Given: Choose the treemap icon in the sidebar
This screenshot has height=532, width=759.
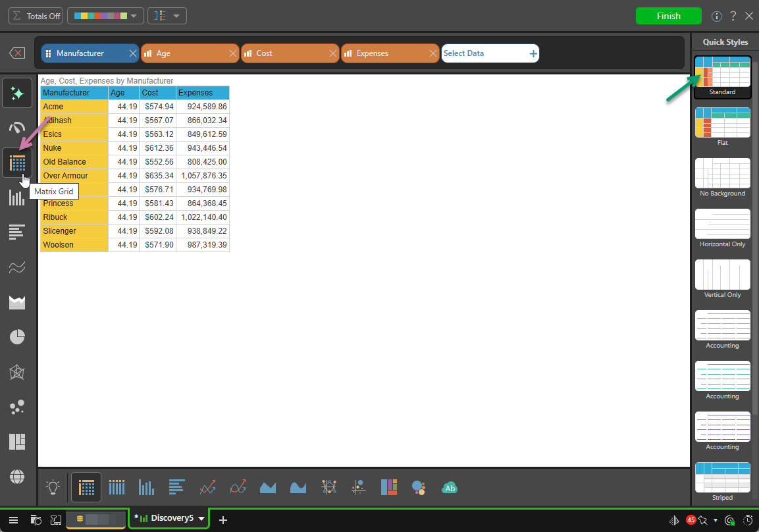Looking at the screenshot, I should 17,441.
